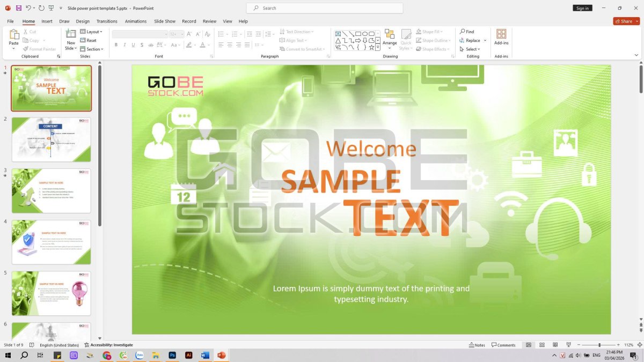Select slide 4 shield thumbnail

pyautogui.click(x=52, y=242)
